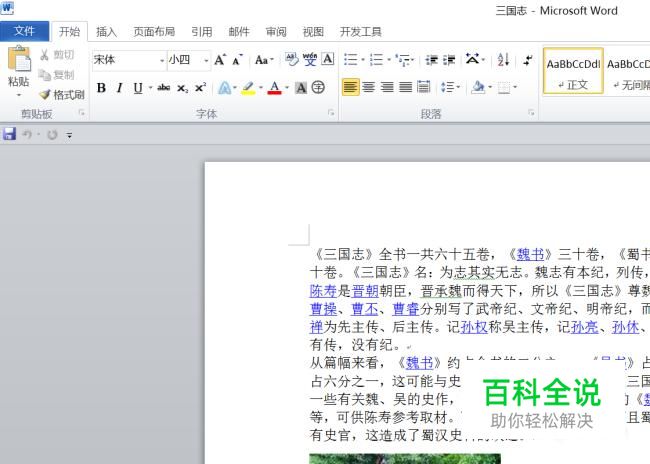The width and height of the screenshot is (650, 464).
Task: Select Center alignment
Action: coord(369,87)
